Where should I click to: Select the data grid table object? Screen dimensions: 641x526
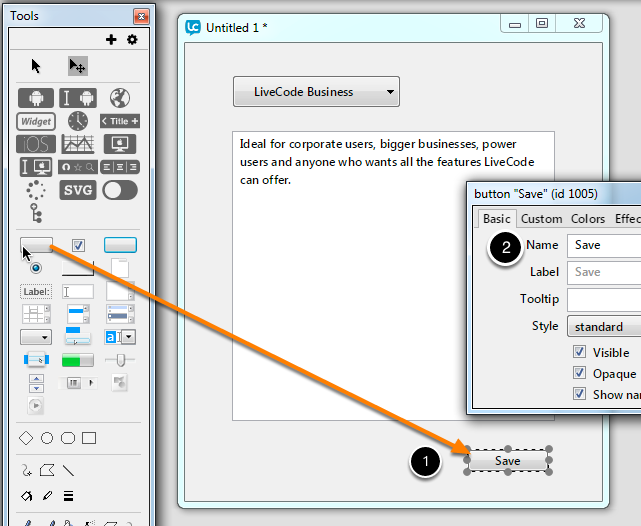click(x=36, y=314)
